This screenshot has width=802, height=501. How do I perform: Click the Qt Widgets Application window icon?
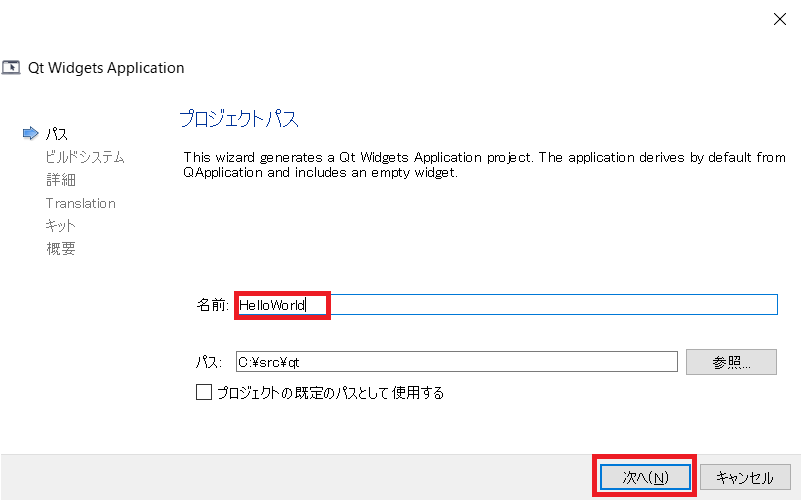(11, 67)
